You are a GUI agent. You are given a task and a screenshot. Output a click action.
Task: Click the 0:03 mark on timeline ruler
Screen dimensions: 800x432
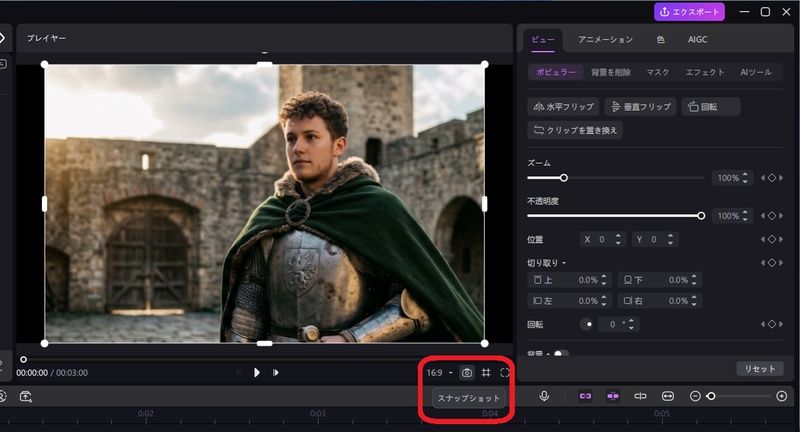click(317, 414)
